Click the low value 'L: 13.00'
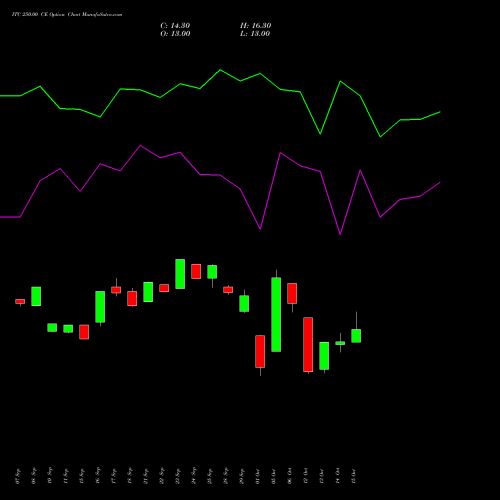 coord(255,34)
